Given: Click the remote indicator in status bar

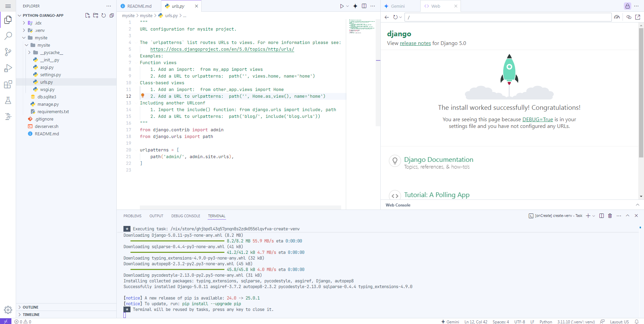Looking at the screenshot, I should coord(6,321).
